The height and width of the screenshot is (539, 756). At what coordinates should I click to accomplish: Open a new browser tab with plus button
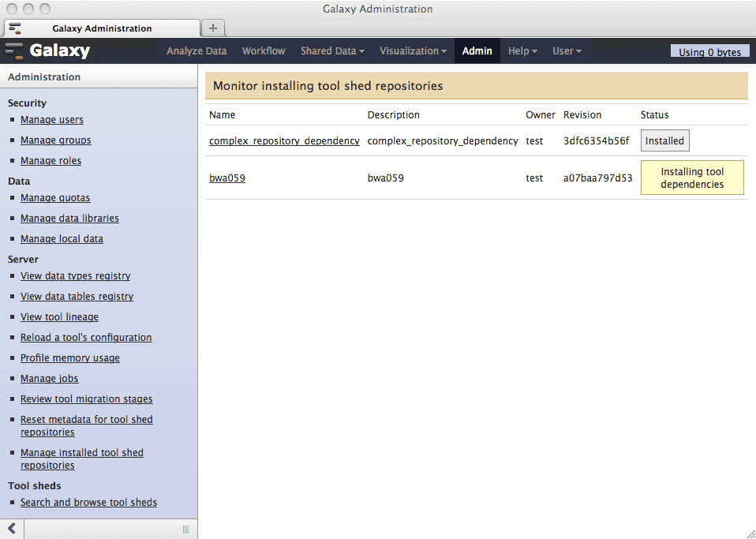click(212, 28)
